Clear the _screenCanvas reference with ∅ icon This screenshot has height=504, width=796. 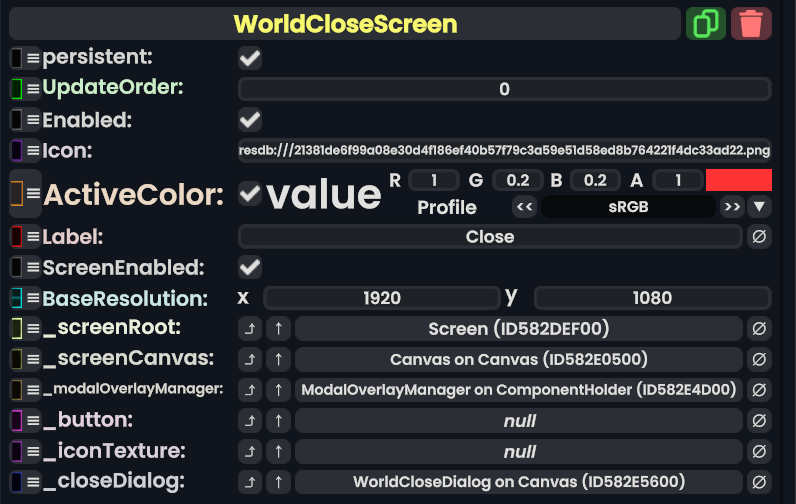(759, 359)
